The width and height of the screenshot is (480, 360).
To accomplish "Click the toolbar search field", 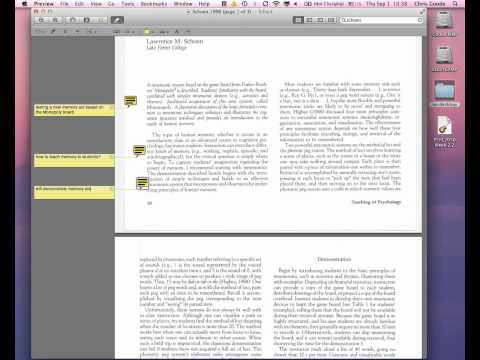I will coord(381,20).
